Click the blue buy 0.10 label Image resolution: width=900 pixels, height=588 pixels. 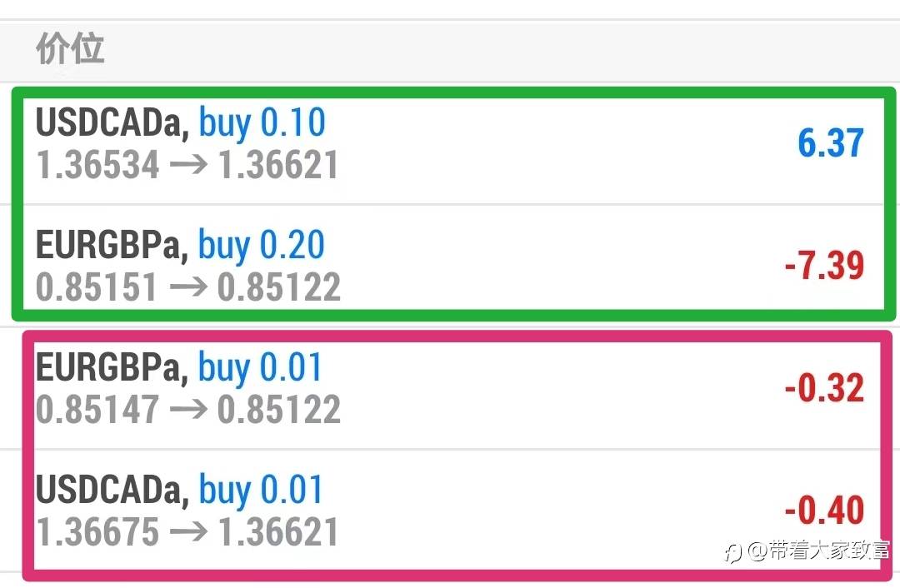tap(262, 123)
